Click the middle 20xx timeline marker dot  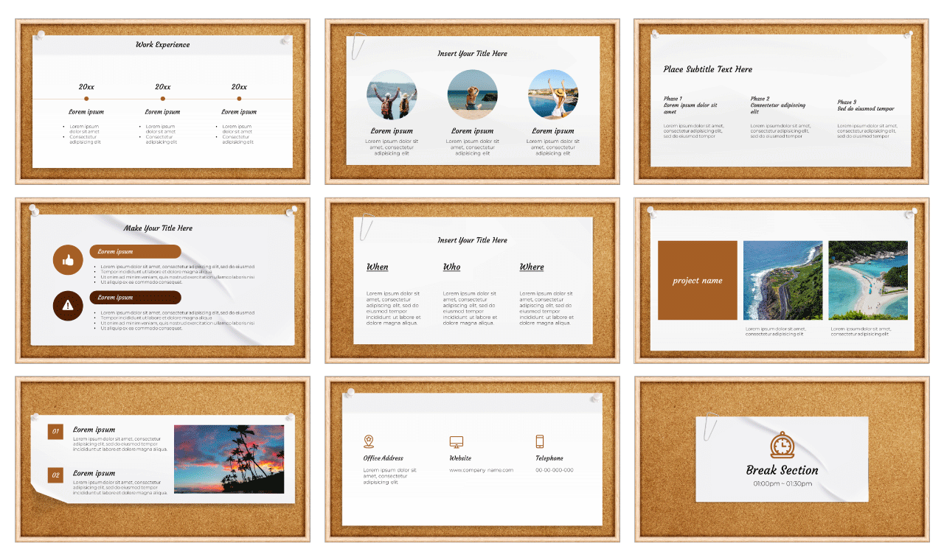(x=163, y=98)
